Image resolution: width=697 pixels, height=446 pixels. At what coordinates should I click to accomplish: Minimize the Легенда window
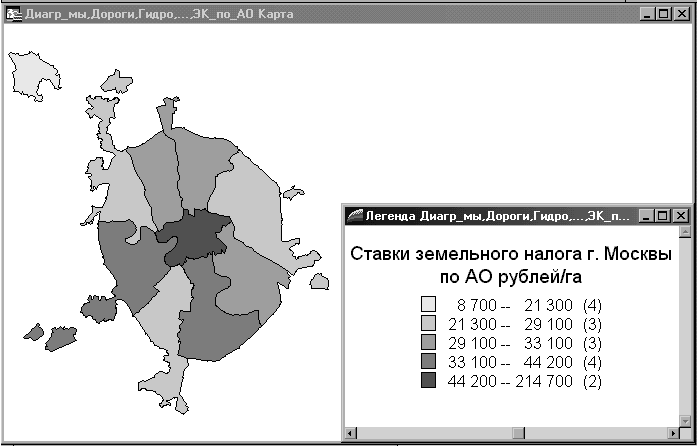(646, 216)
